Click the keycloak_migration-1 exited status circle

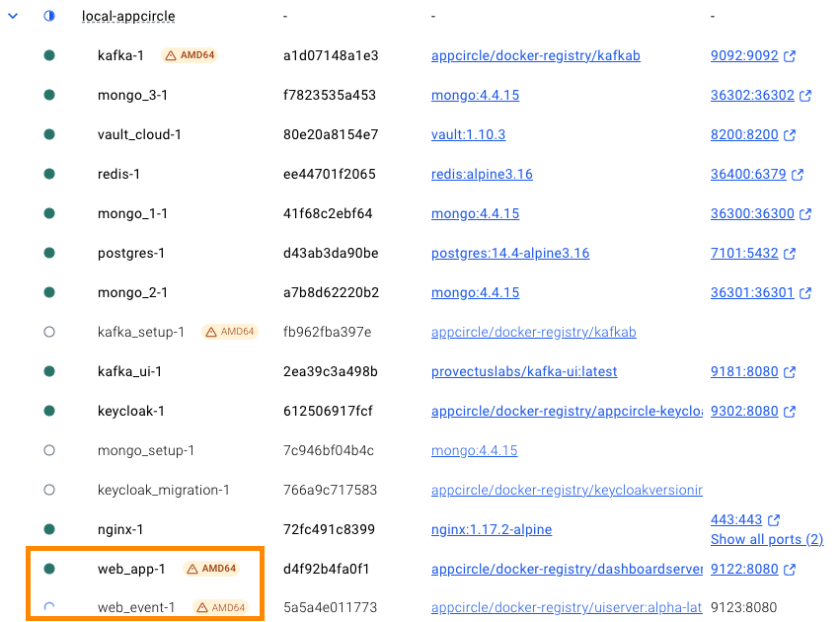click(x=49, y=490)
